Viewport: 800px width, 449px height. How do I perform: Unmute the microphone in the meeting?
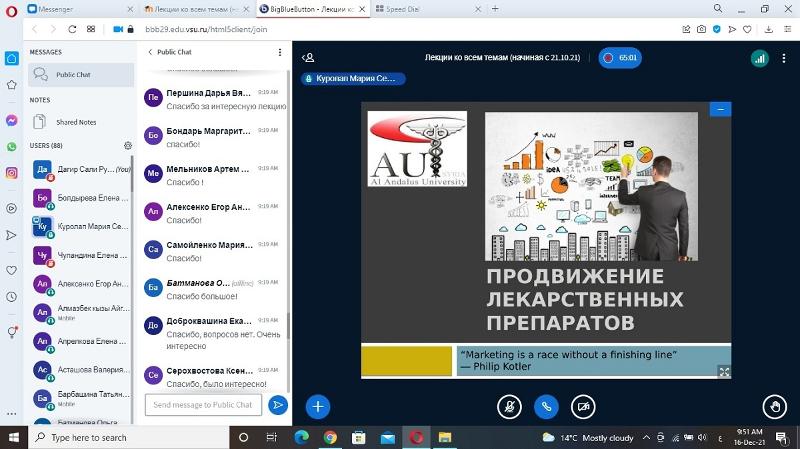point(510,406)
